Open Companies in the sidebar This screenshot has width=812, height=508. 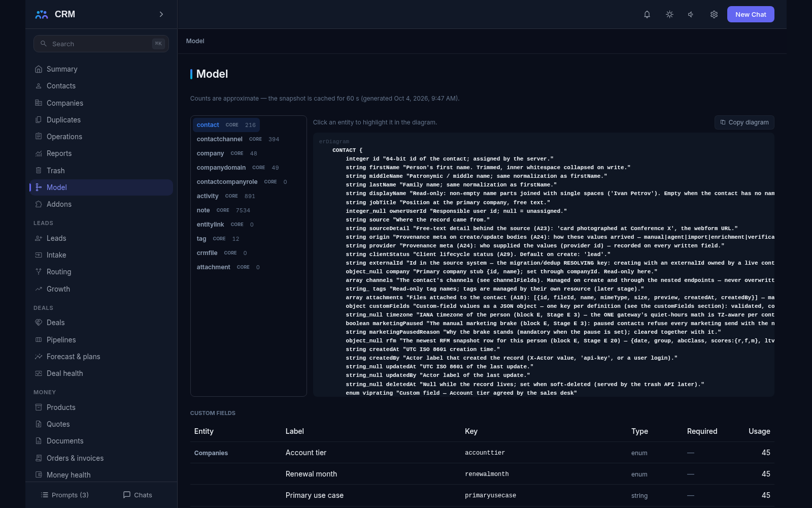click(101, 103)
